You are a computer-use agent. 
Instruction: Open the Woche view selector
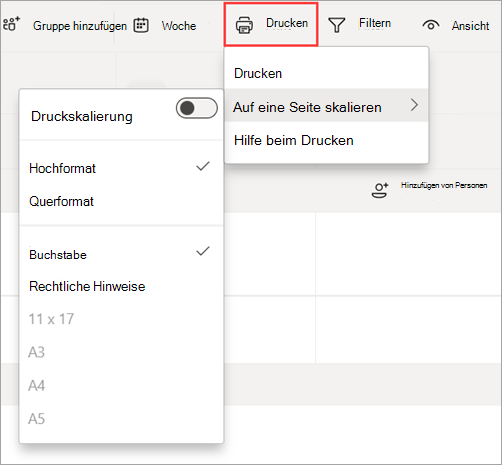[x=179, y=26]
